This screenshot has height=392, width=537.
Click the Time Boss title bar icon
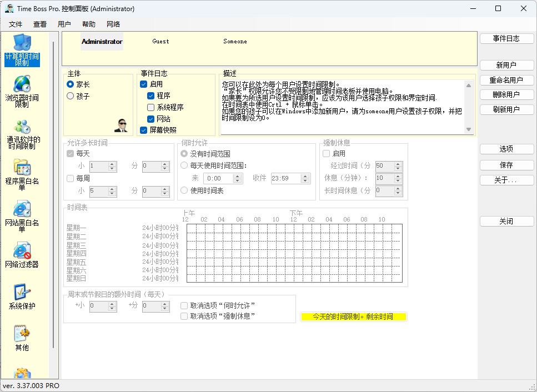click(9, 8)
